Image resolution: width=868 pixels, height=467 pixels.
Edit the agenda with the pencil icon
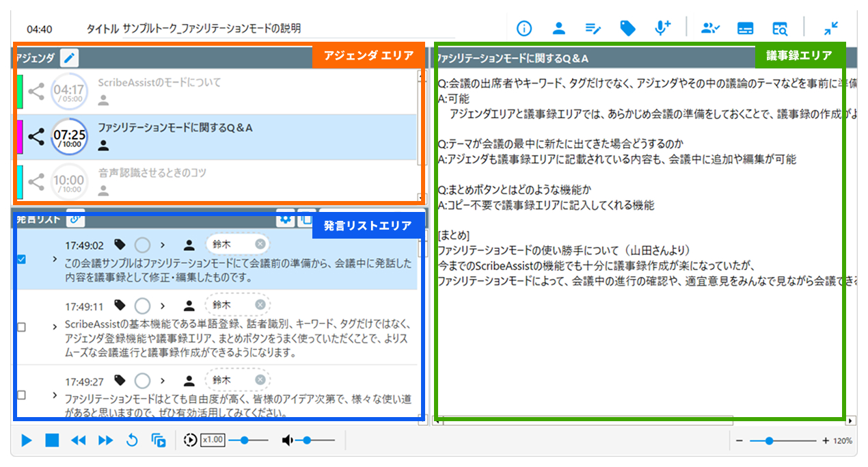pyautogui.click(x=69, y=58)
